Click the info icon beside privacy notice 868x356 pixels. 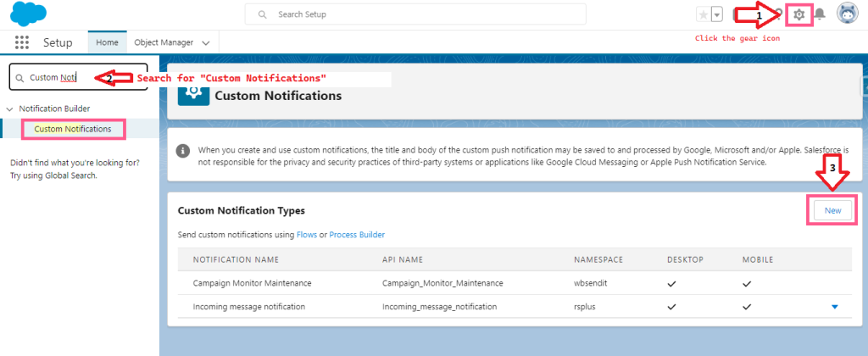(182, 151)
